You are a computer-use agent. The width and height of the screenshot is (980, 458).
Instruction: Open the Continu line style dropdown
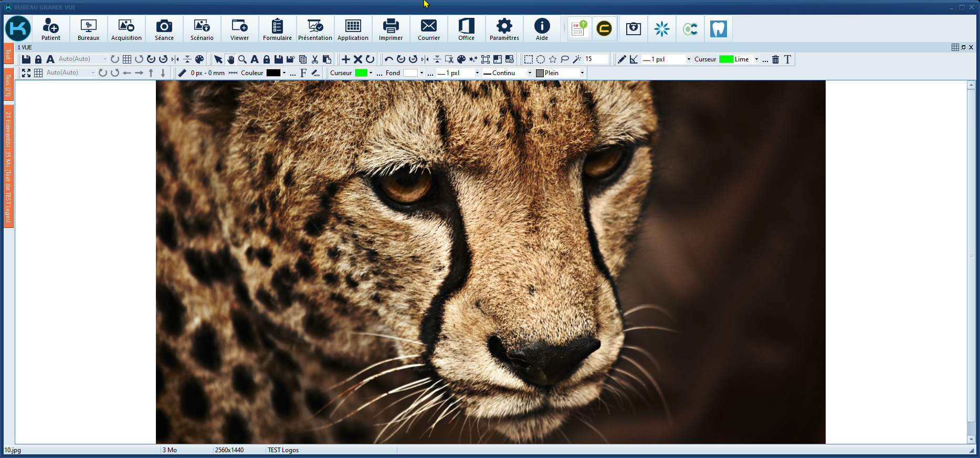point(530,73)
